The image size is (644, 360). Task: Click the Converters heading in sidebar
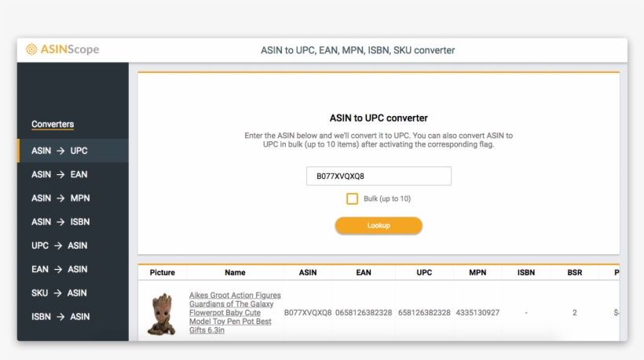click(53, 124)
